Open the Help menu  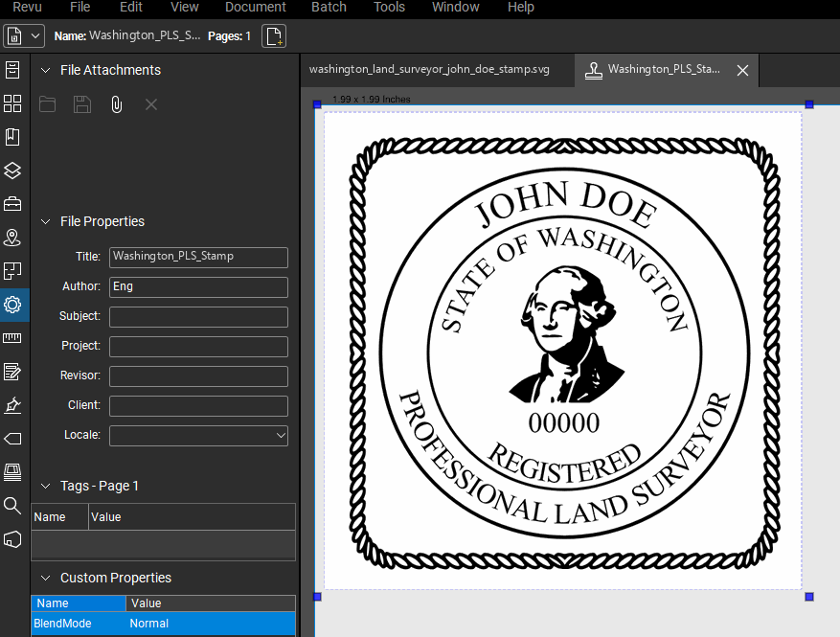pos(521,7)
